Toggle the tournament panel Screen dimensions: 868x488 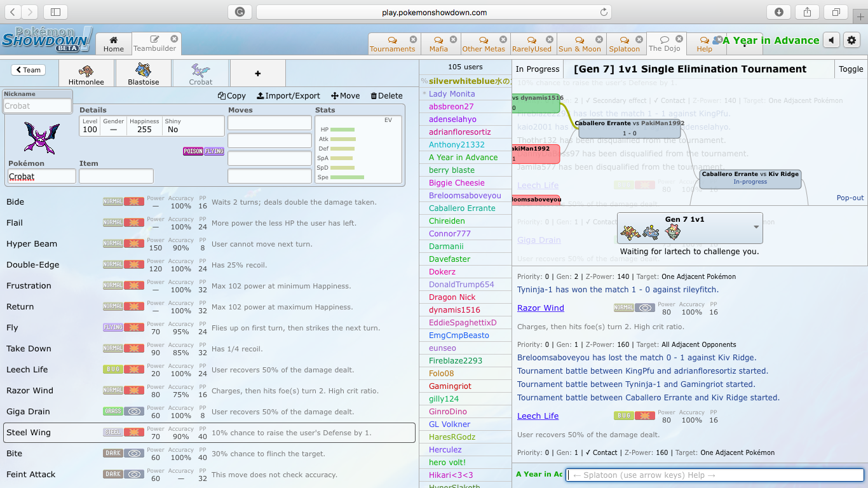(851, 69)
